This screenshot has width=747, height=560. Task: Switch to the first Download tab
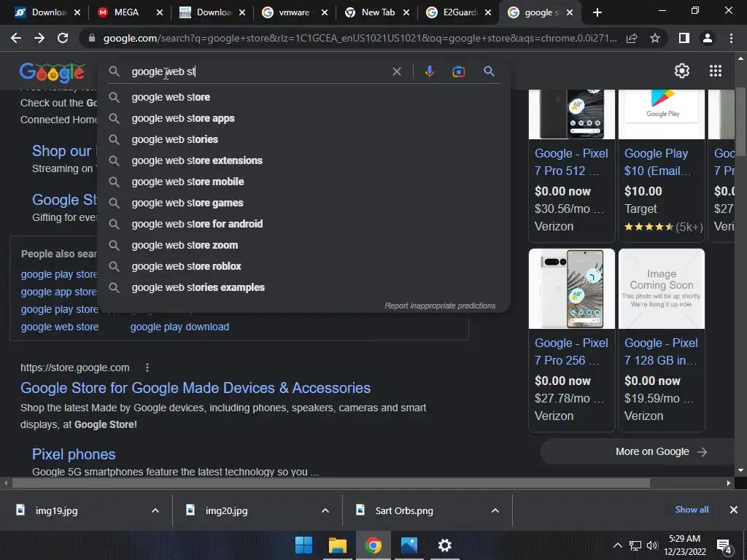(x=47, y=13)
